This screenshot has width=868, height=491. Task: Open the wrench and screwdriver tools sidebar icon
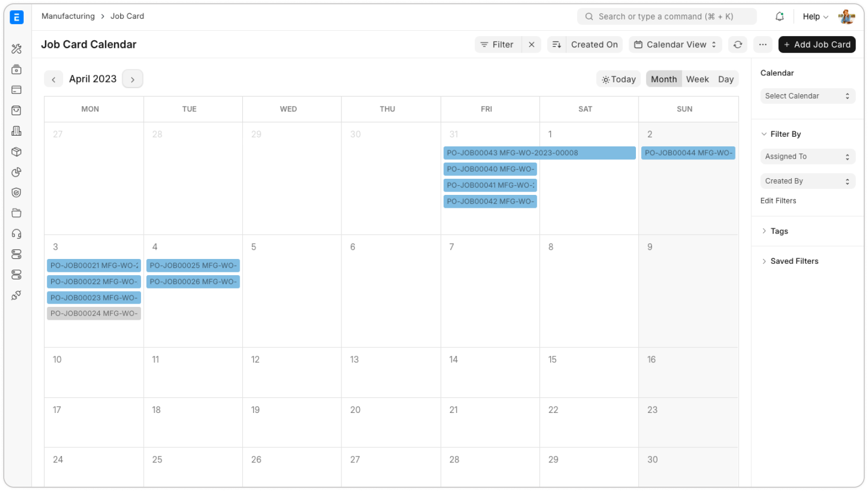tap(17, 49)
